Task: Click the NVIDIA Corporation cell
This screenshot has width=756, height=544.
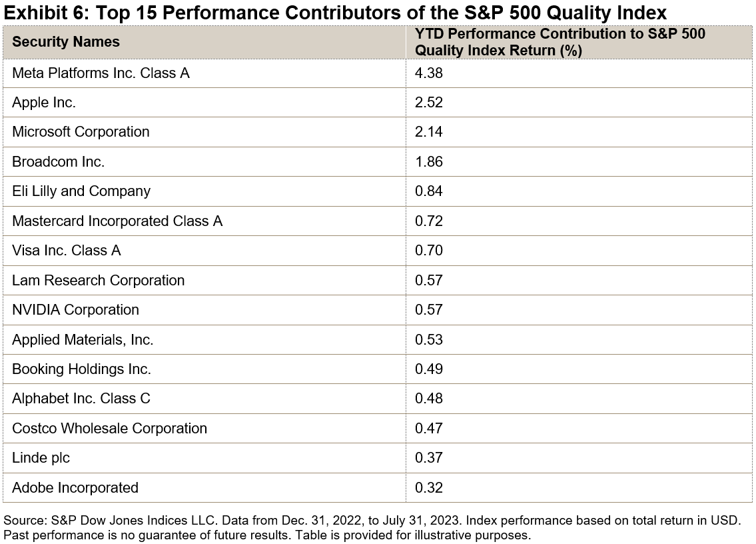Action: pos(75,310)
